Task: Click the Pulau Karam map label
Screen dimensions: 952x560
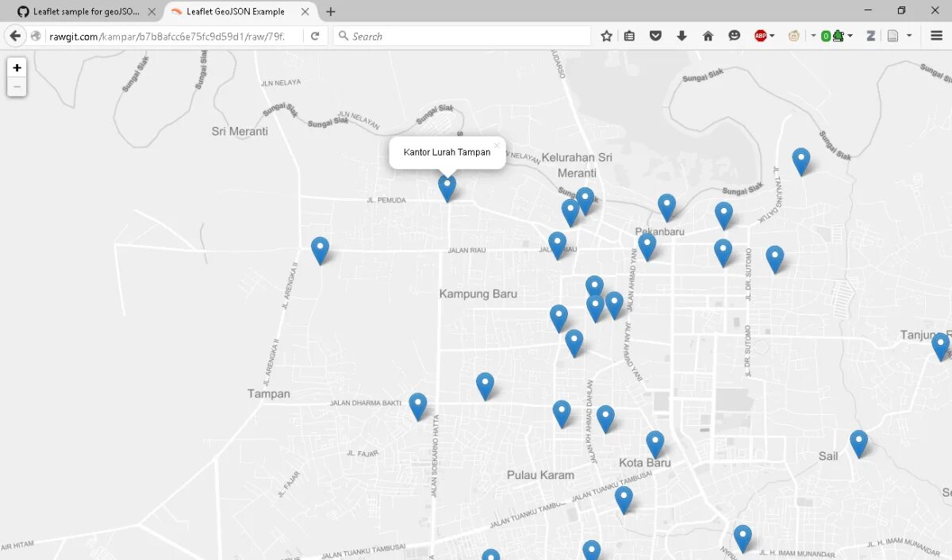Action: 540,475
